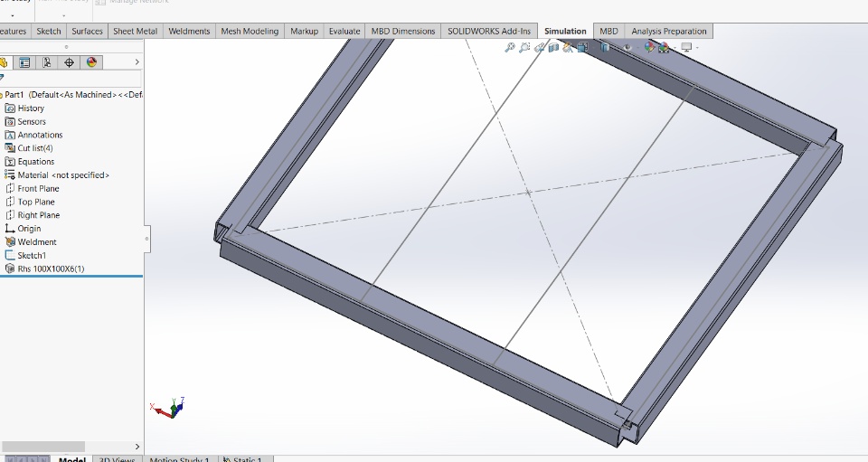Click the Equations icon in tree
Screen dimensions: 868x462
(9, 162)
